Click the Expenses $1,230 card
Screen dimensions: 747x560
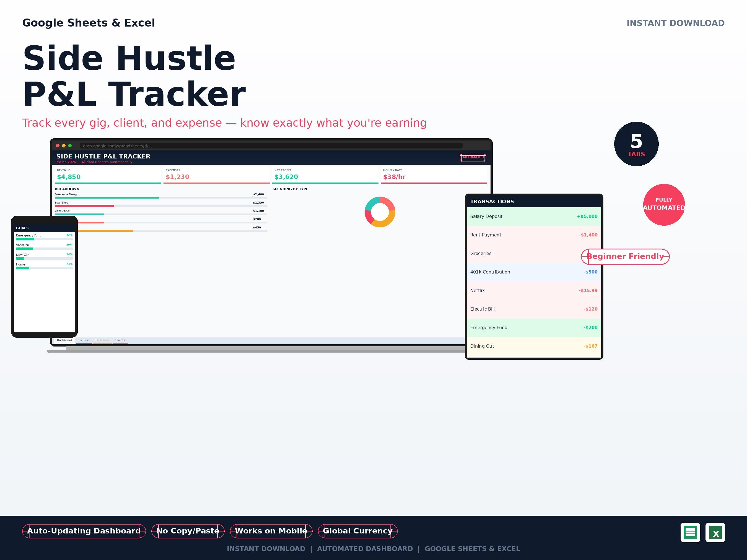[216, 175]
